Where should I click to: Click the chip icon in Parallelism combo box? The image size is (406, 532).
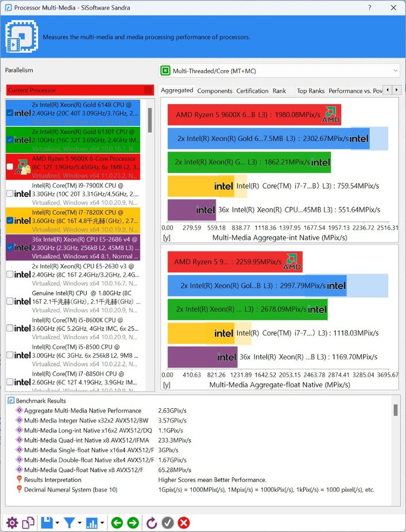(x=165, y=70)
